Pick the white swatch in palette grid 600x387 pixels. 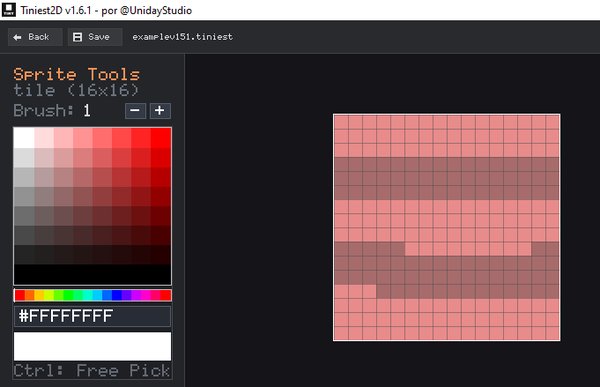(24, 138)
